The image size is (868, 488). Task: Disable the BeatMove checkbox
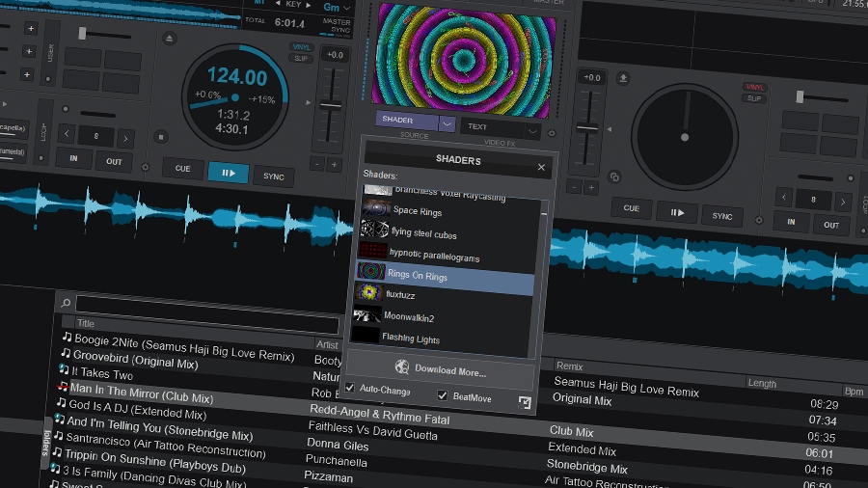pos(443,395)
